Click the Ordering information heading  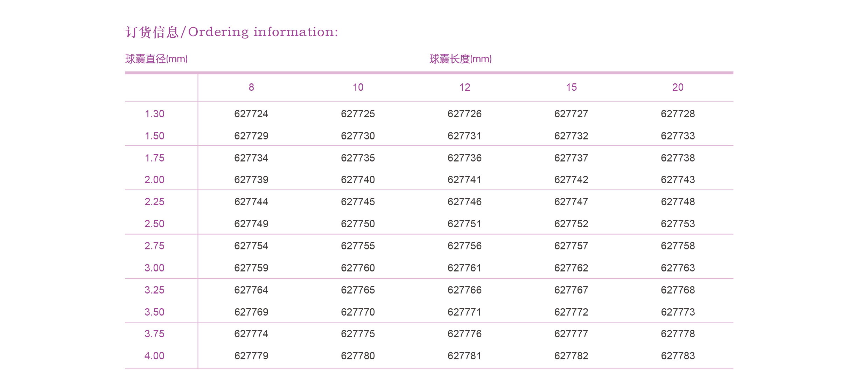[232, 32]
